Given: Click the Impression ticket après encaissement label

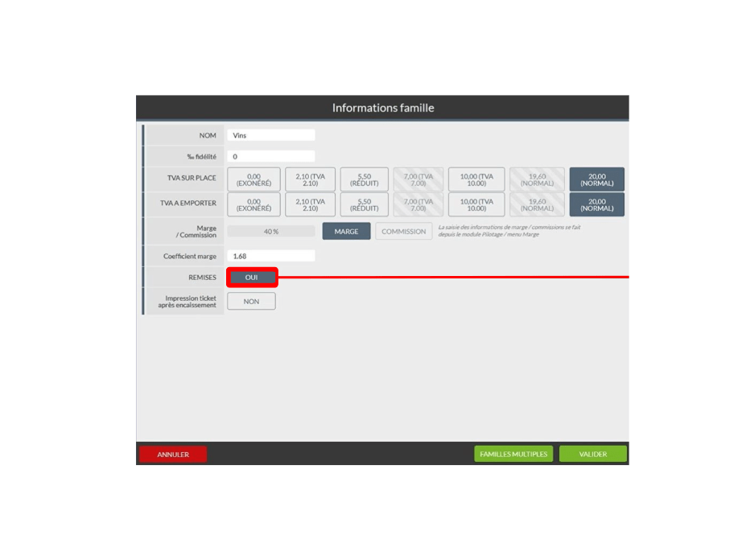Looking at the screenshot, I should [x=188, y=301].
